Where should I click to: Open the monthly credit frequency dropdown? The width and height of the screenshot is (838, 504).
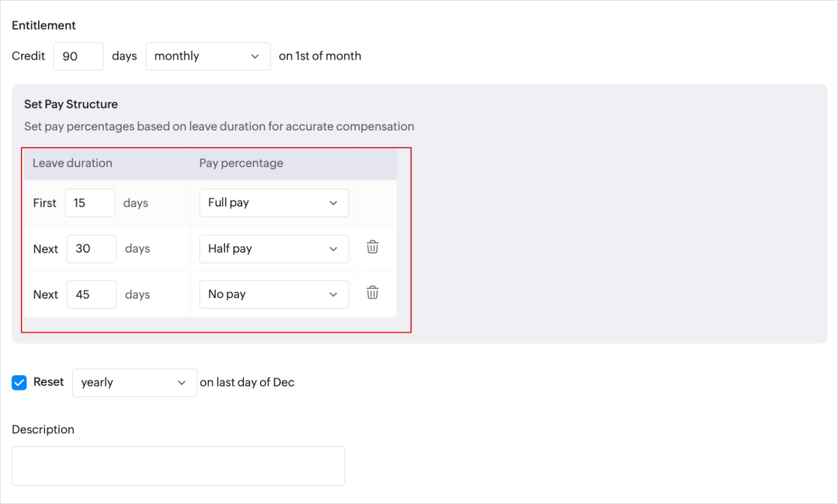click(x=208, y=57)
